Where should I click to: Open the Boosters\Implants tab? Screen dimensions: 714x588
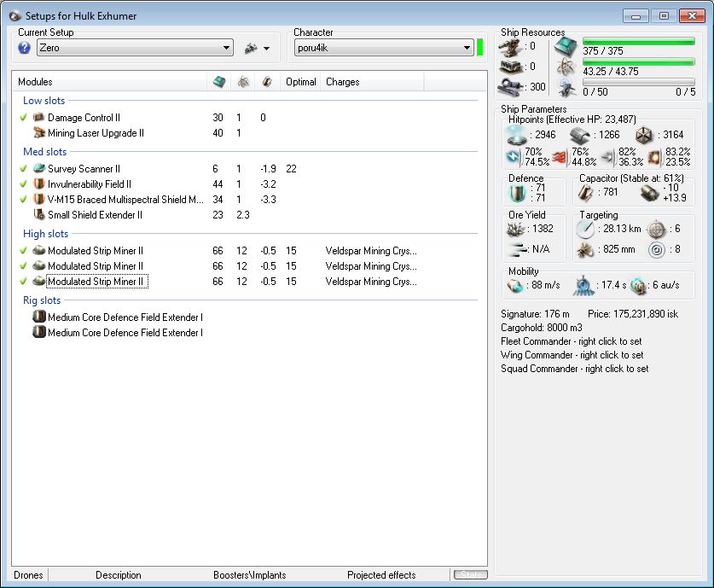(x=249, y=575)
